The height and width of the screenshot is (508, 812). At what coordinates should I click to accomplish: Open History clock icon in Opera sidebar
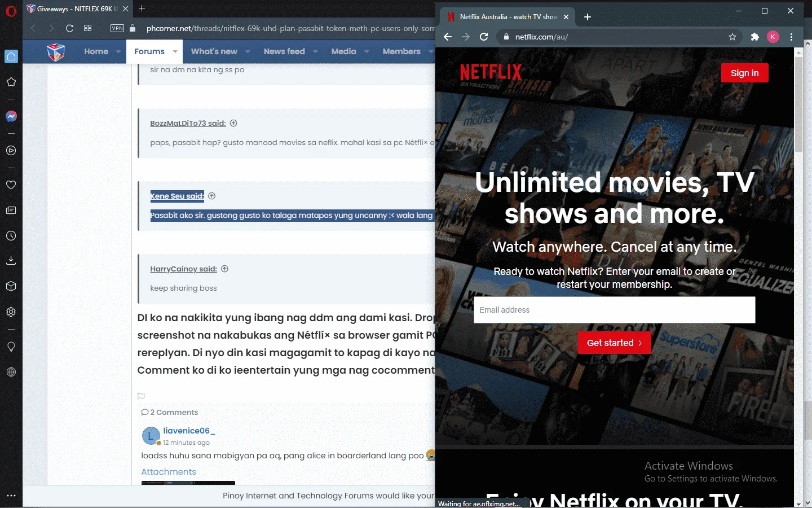click(x=11, y=236)
